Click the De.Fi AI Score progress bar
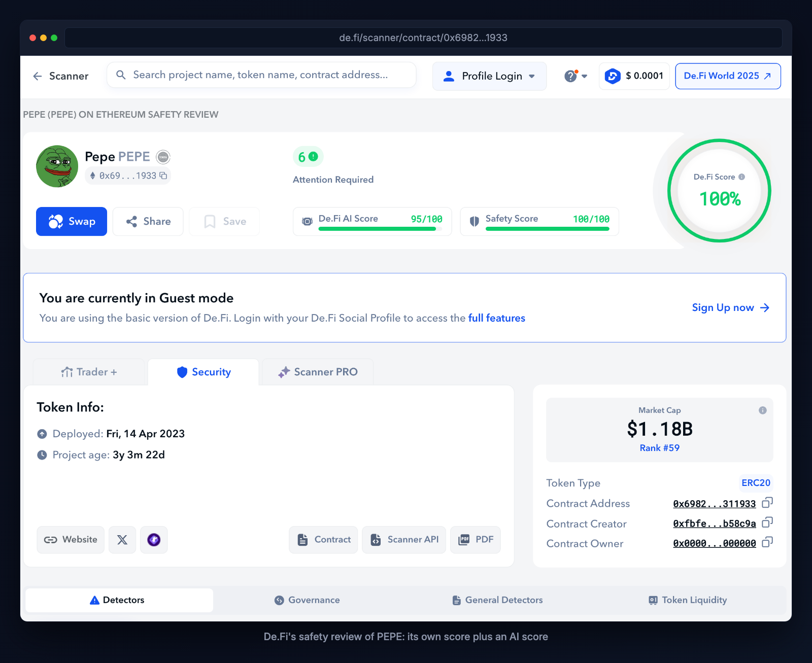Screen dimensions: 812x663 click(380, 229)
